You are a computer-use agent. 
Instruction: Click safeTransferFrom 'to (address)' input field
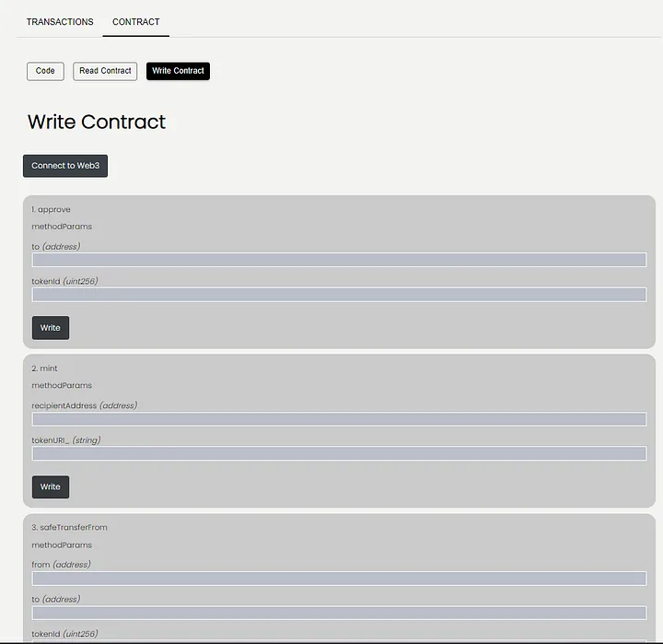[x=339, y=613]
